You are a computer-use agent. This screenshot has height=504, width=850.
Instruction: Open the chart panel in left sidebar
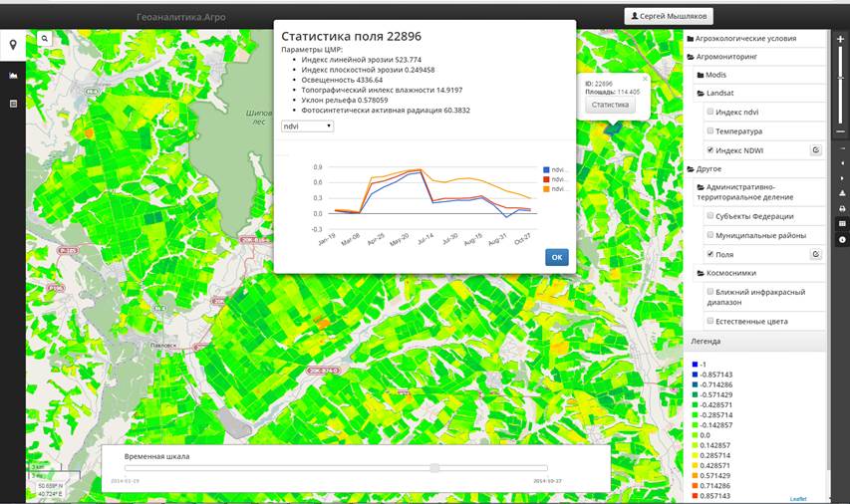click(13, 76)
